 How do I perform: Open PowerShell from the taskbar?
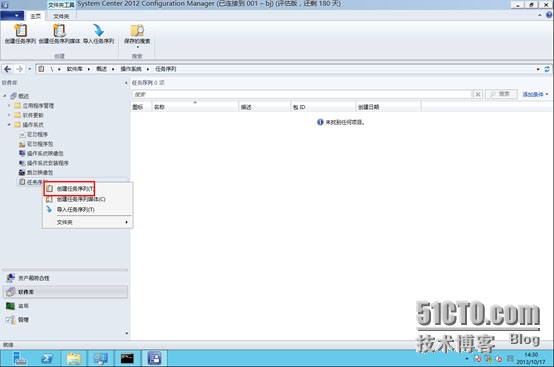tap(47, 359)
